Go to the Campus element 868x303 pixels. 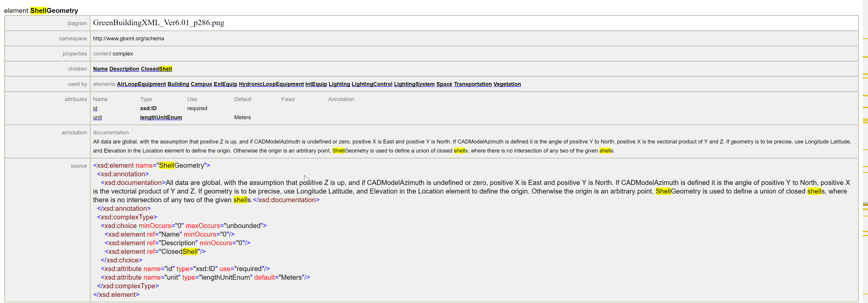201,84
